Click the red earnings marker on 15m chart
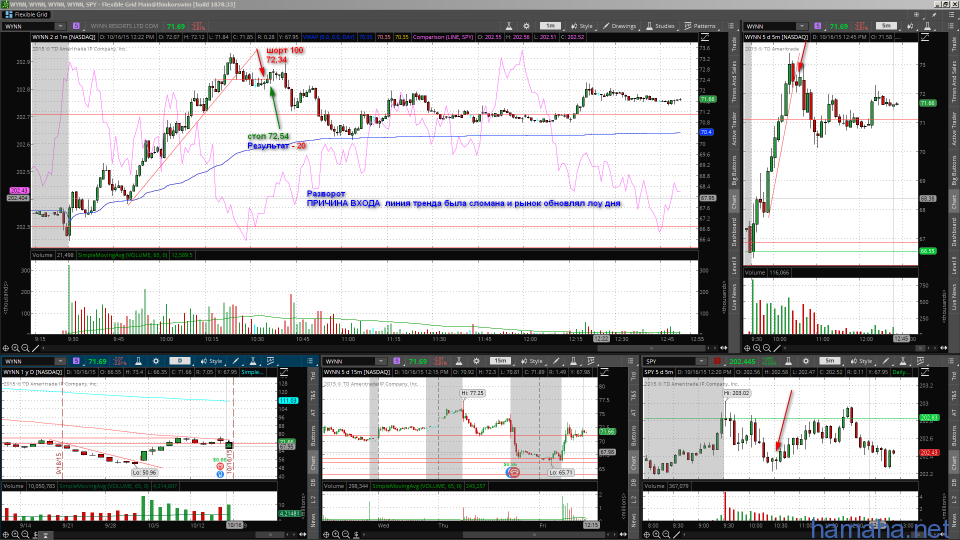960x540 pixels. point(513,471)
